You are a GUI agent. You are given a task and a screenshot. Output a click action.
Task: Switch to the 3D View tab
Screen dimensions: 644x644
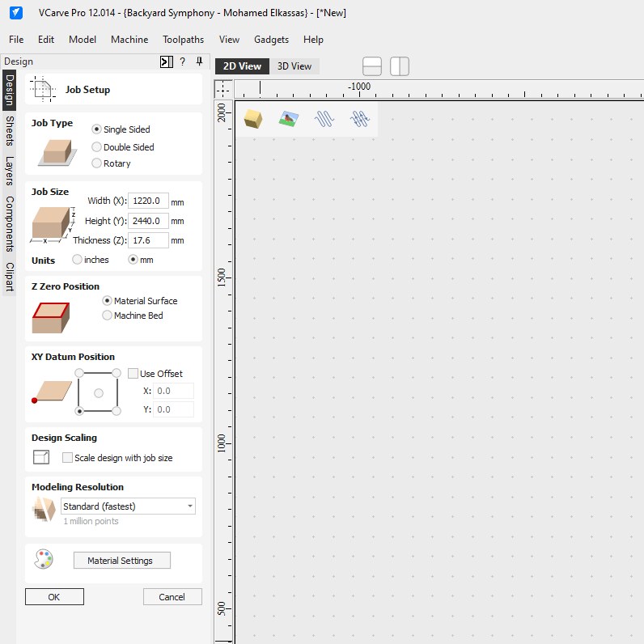click(294, 66)
